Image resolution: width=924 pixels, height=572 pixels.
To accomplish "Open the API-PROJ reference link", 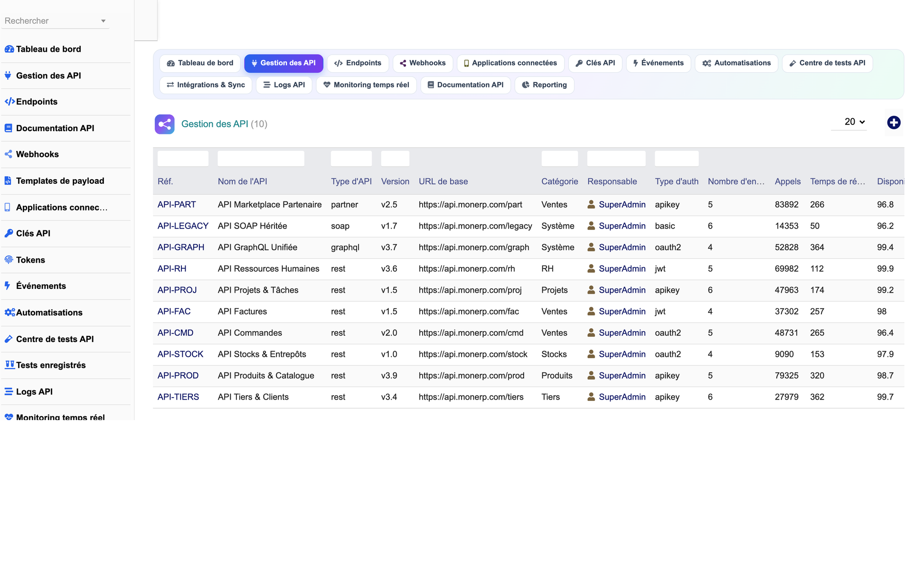I will click(x=177, y=290).
